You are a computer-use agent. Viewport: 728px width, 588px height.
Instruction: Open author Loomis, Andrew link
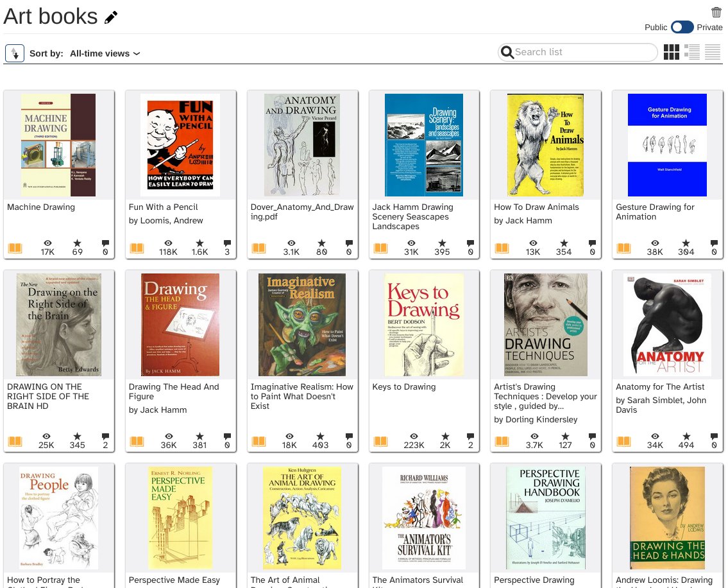165,220
